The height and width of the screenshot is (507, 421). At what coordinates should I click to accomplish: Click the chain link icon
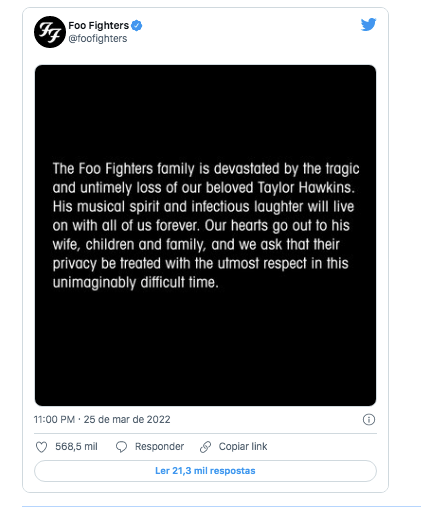[x=205, y=447]
